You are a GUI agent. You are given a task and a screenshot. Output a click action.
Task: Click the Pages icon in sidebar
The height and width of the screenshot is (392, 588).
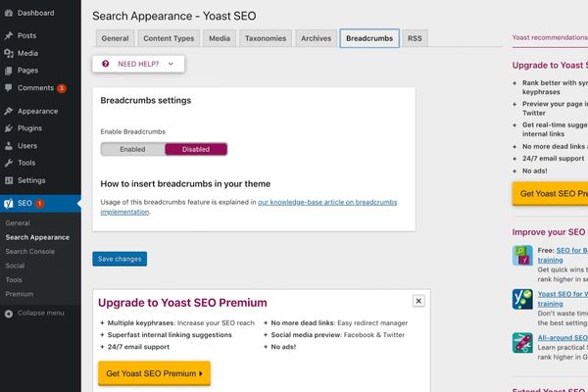click(x=9, y=71)
